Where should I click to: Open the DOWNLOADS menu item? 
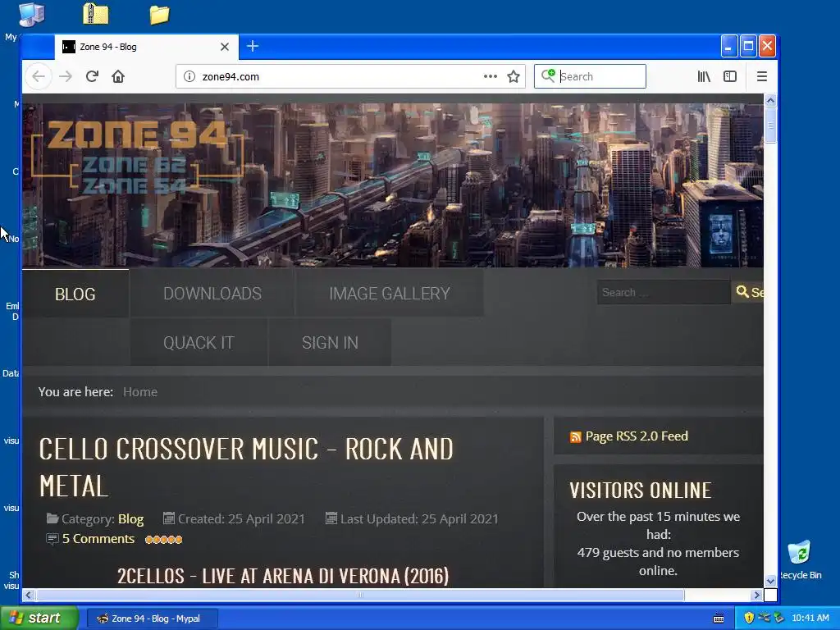(212, 294)
